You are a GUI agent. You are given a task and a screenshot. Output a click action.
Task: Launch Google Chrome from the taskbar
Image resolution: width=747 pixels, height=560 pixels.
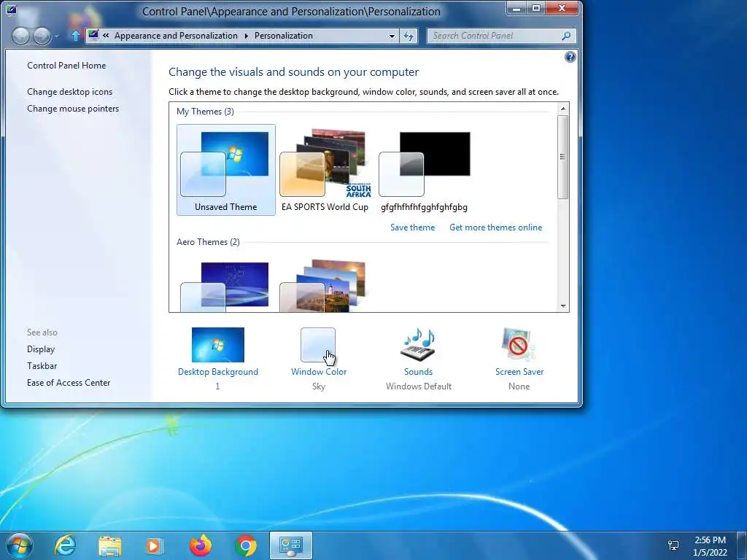246,545
